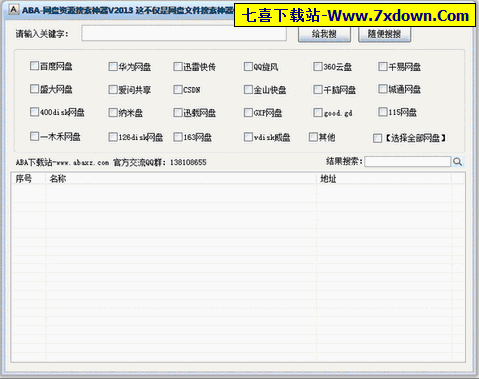Screen dimensions: 479x379
Task: Tick the 迅雷快传 checkbox
Action: 178,67
